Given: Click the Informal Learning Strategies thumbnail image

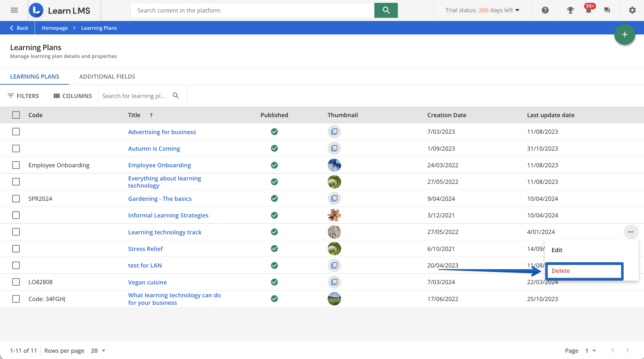Looking at the screenshot, I should 334,215.
